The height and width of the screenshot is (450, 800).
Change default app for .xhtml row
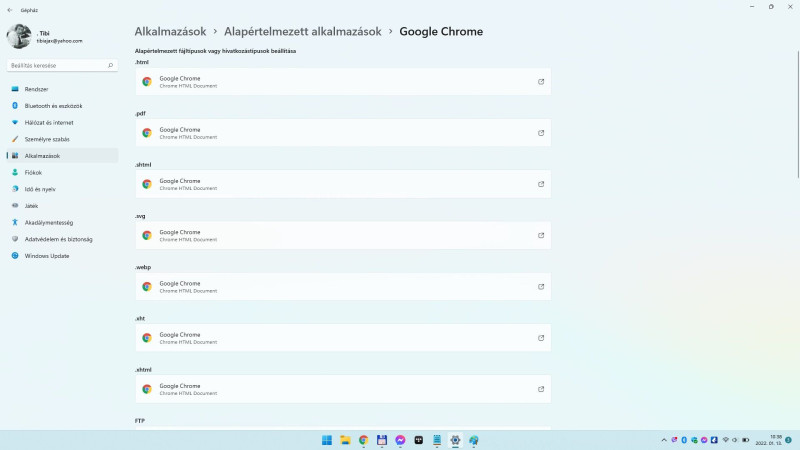343,389
